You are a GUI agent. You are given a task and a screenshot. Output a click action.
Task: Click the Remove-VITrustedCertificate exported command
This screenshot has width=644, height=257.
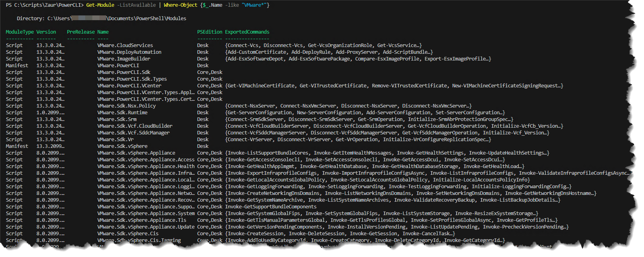(410, 86)
